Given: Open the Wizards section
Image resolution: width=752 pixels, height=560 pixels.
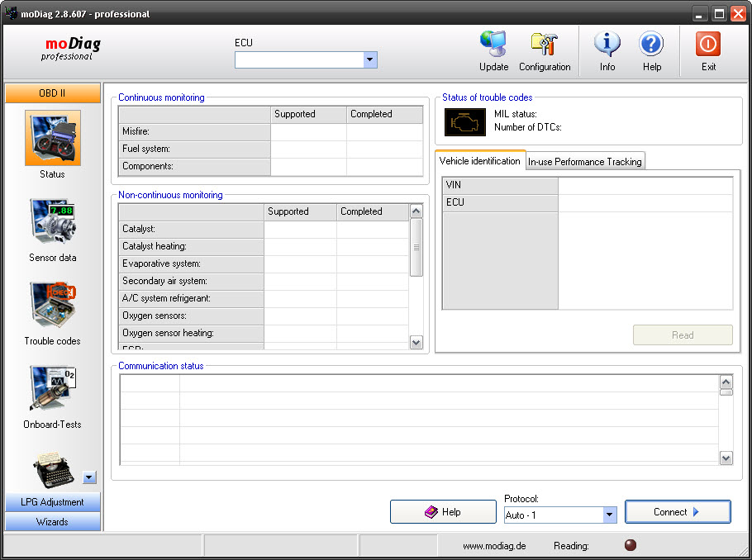Looking at the screenshot, I should (53, 522).
